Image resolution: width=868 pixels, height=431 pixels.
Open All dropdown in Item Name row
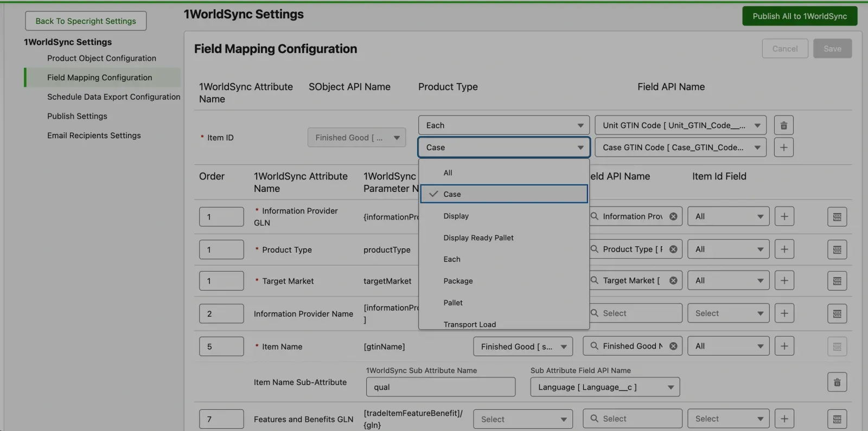point(729,346)
